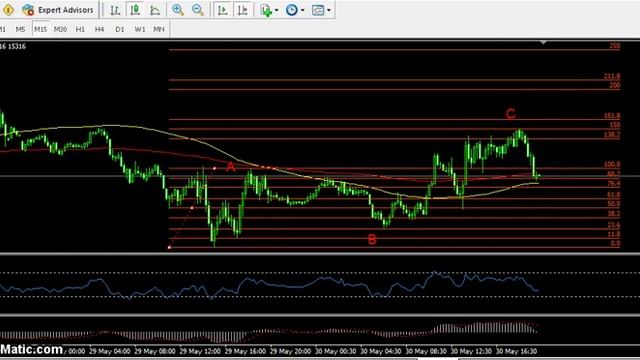This screenshot has height=360, width=640.
Task: Click the Fibonacci level 61.8 label
Action: tap(614, 195)
